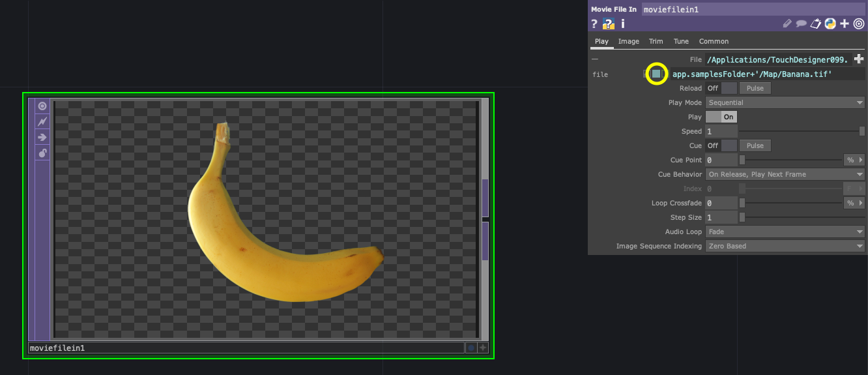Click the Audio Loop parameter label
The width and height of the screenshot is (868, 375).
click(x=684, y=232)
